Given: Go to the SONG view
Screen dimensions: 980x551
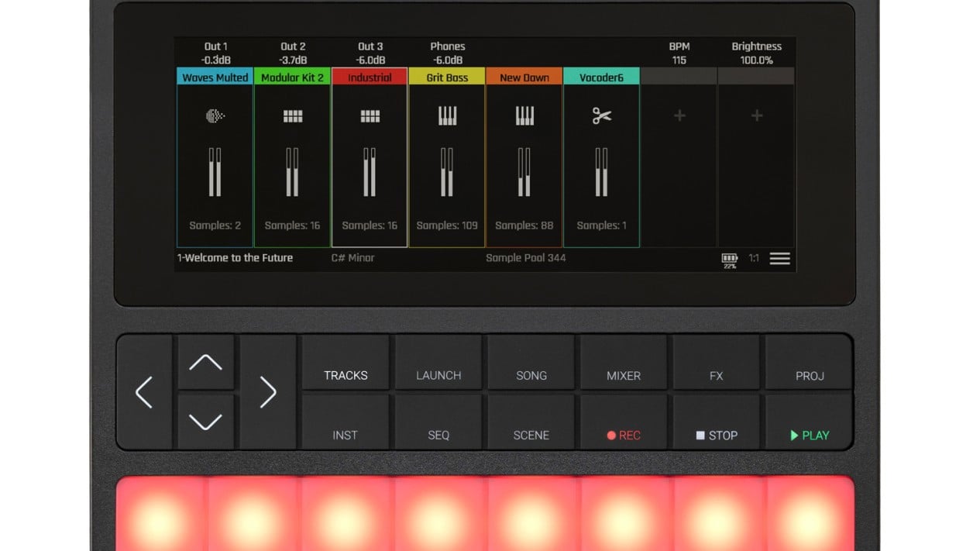Looking at the screenshot, I should [531, 363].
